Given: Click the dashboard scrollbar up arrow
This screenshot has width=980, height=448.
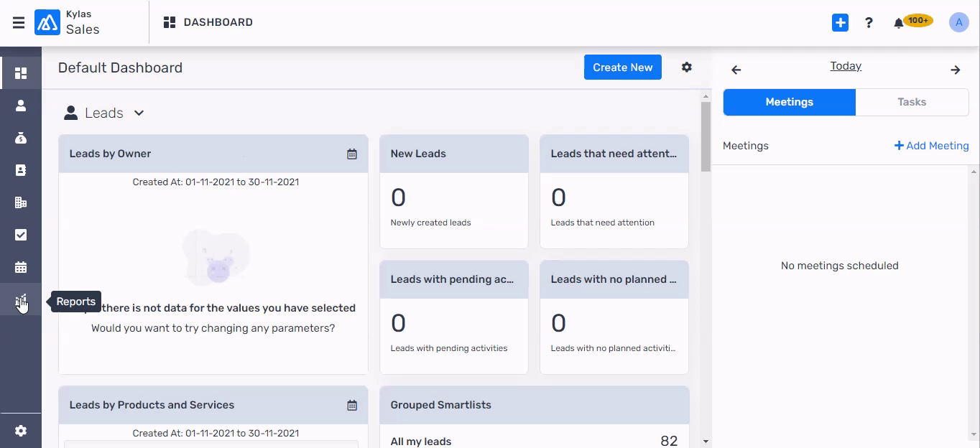Looking at the screenshot, I should tap(706, 95).
